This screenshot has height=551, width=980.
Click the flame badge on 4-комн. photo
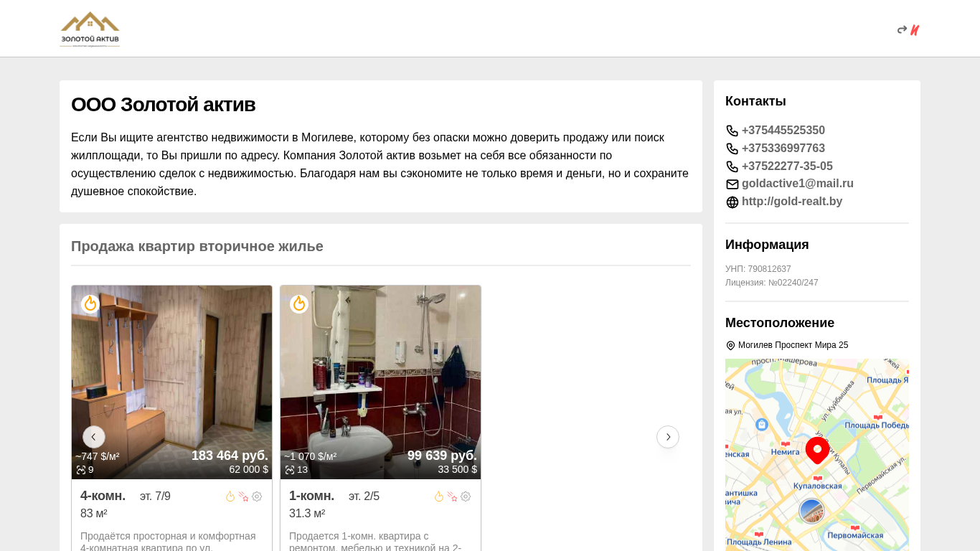(90, 304)
